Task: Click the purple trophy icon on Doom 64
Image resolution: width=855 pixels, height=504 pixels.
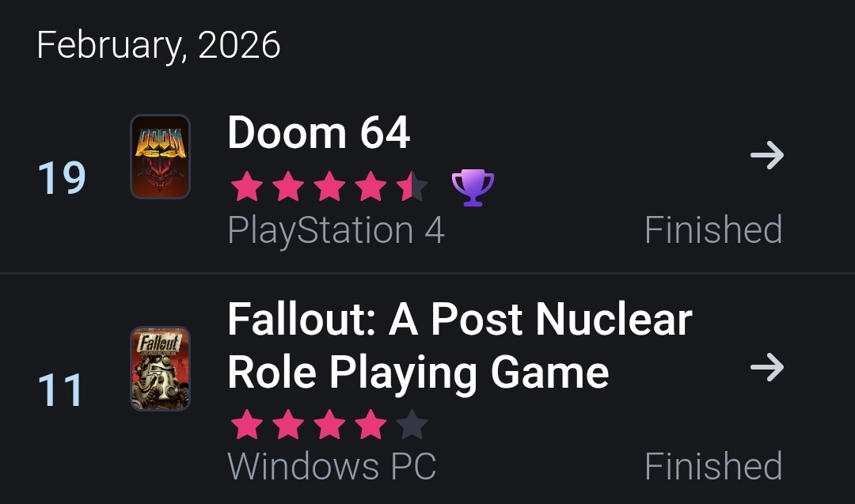Action: click(473, 188)
